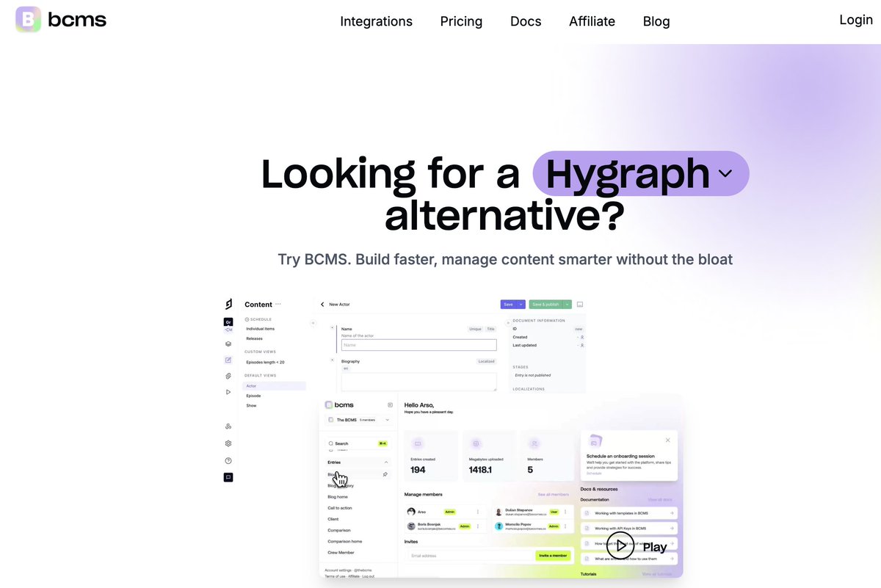Select the Show default view

click(x=251, y=405)
